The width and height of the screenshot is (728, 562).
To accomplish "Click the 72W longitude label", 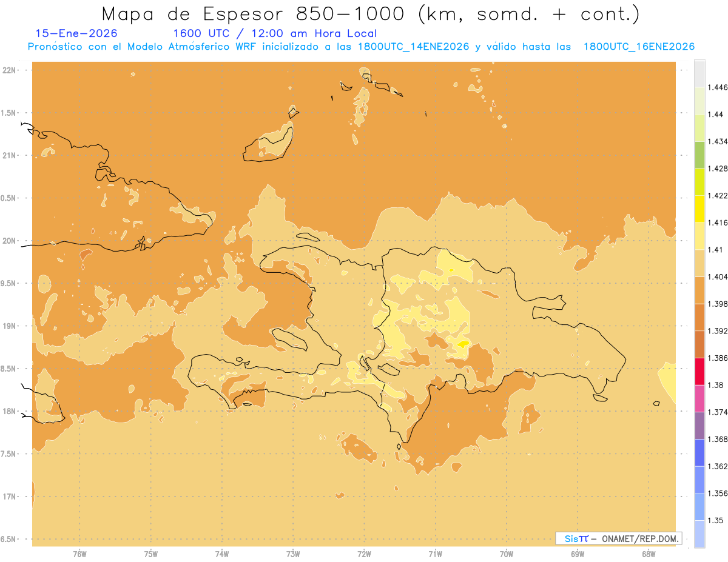I will click(364, 554).
